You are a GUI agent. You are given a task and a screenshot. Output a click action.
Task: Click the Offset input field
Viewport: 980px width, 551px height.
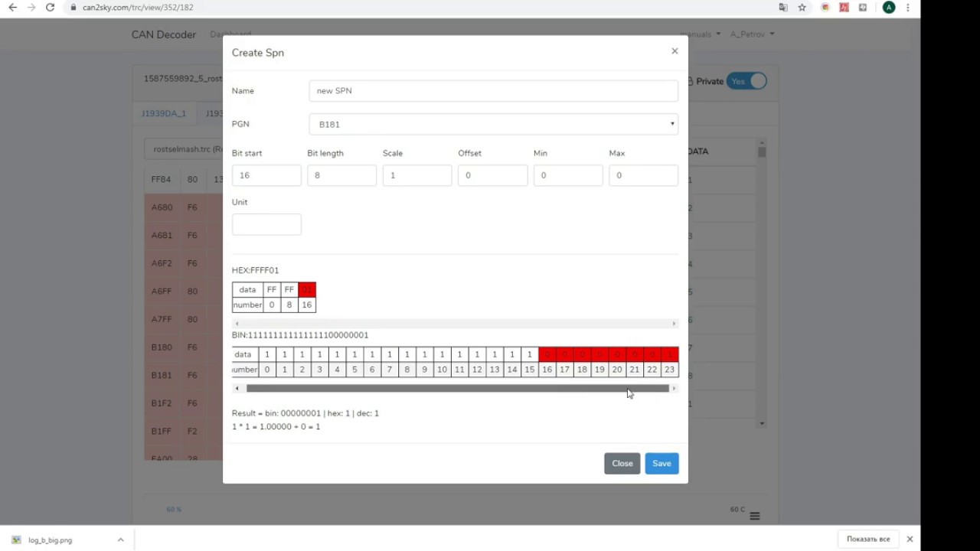(x=492, y=175)
